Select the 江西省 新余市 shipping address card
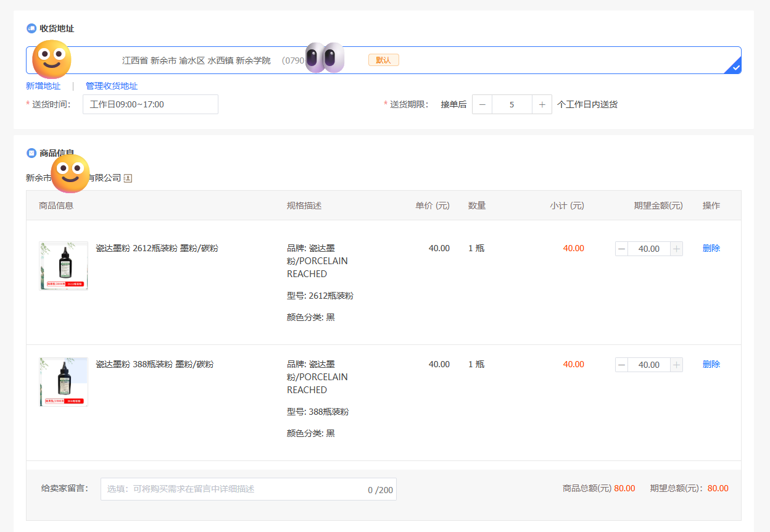Image resolution: width=770 pixels, height=532 pixels. click(x=383, y=60)
